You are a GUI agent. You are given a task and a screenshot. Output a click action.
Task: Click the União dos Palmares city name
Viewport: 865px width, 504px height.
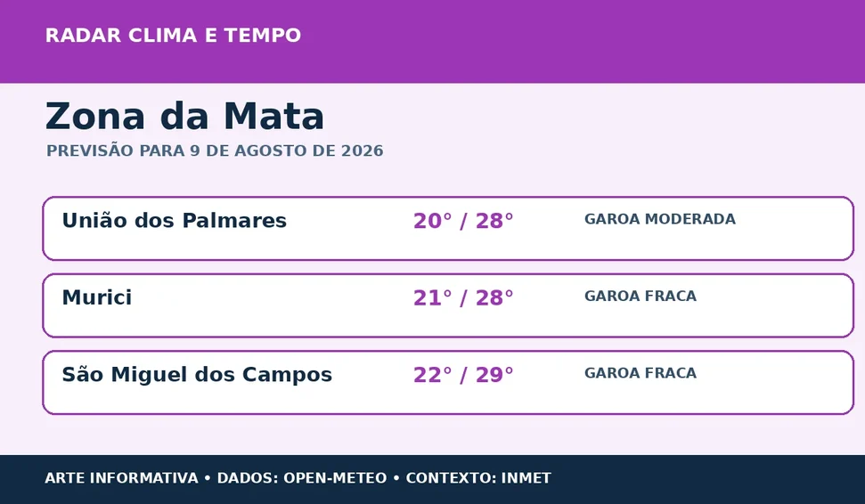[x=175, y=221]
